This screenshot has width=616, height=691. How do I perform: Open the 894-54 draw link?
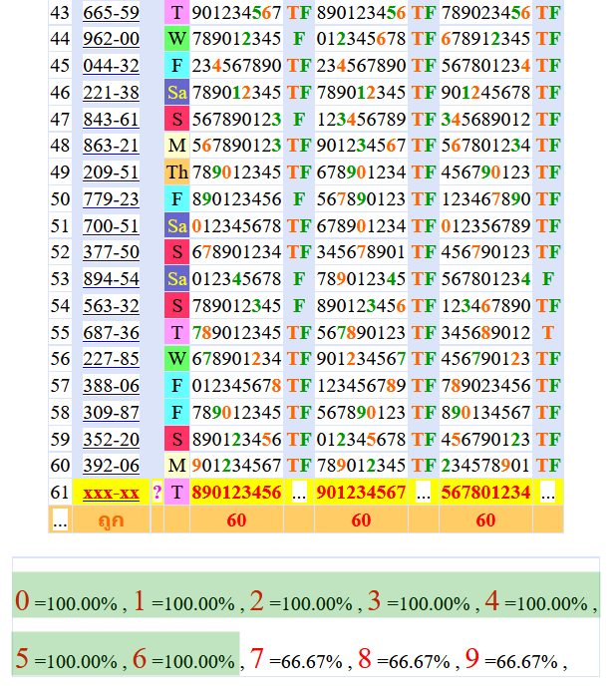coord(111,279)
